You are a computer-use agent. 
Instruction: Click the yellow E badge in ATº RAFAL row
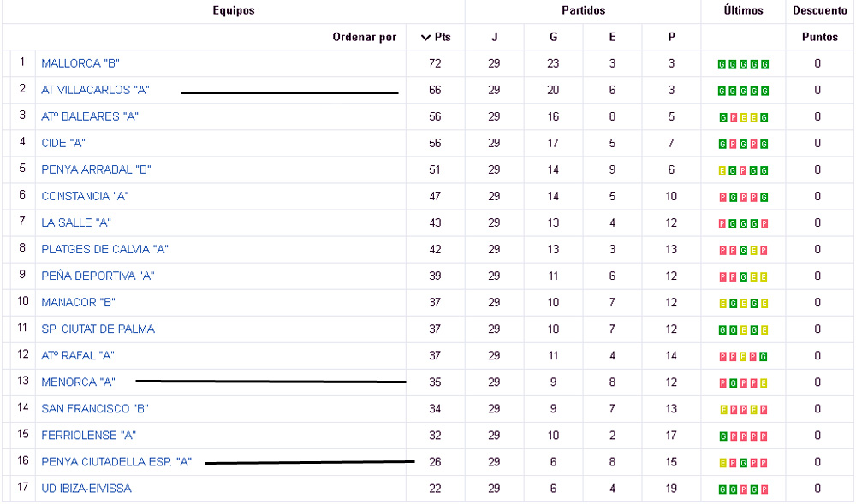pyautogui.click(x=743, y=357)
